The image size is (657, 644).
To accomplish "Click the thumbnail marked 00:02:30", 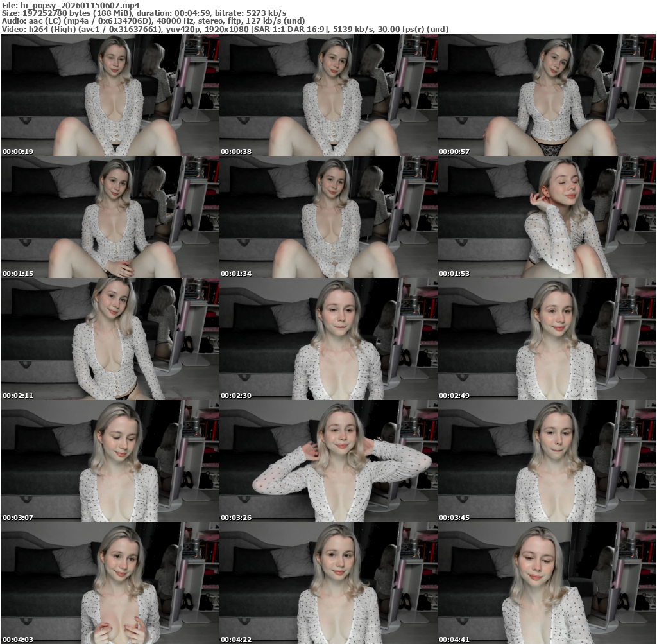I will (328, 339).
